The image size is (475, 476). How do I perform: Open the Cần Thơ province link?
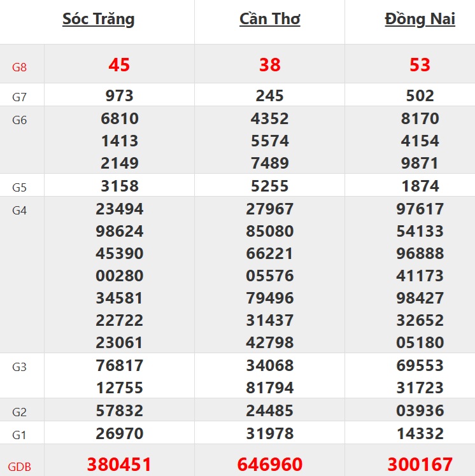pos(270,19)
